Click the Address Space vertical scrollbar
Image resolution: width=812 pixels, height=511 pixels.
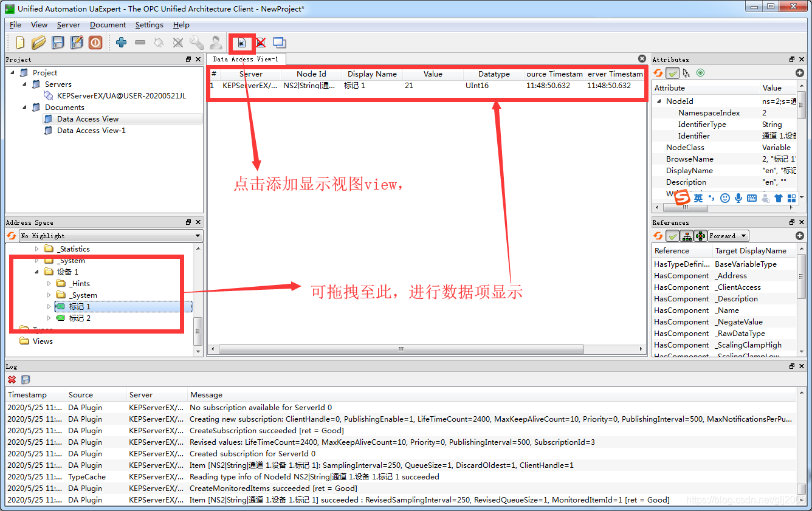pyautogui.click(x=198, y=330)
